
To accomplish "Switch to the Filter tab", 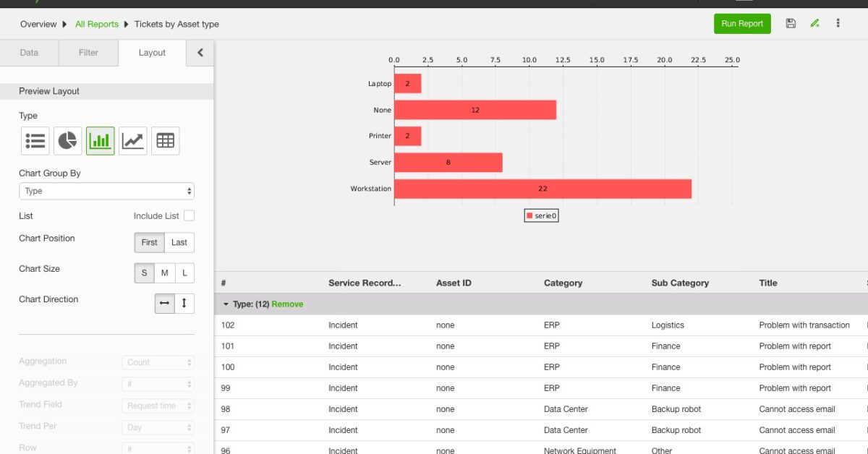I will (88, 52).
